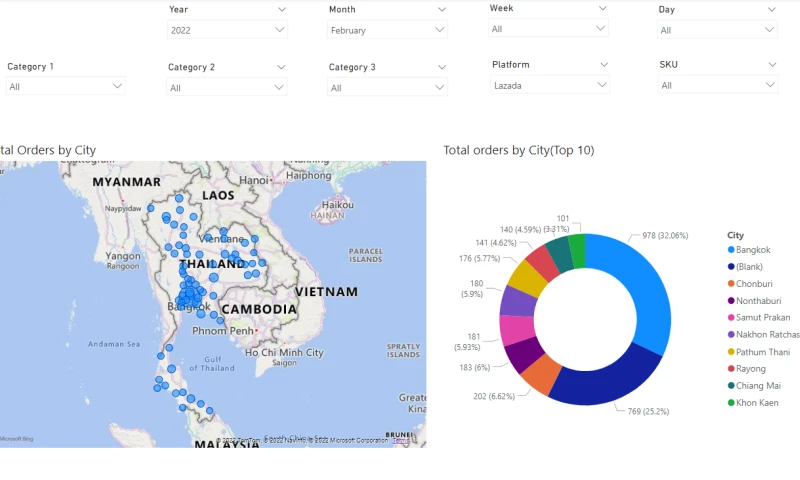Open the Category 1 dropdown
Image resolution: width=800 pixels, height=480 pixels.
pos(65,86)
